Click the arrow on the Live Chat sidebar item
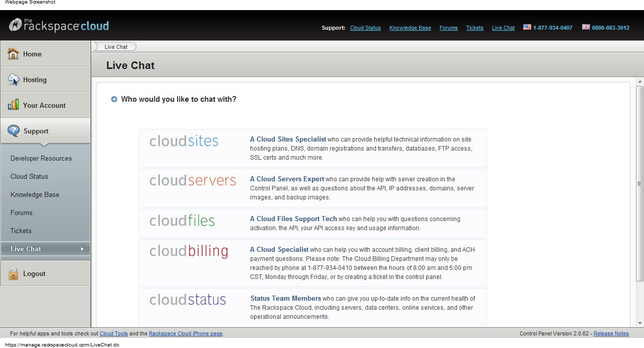This screenshot has width=644, height=348. (x=82, y=249)
